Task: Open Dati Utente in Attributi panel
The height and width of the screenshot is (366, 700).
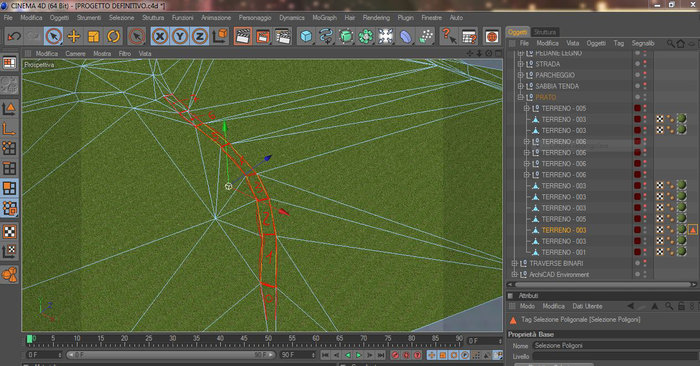Action: coord(588,306)
